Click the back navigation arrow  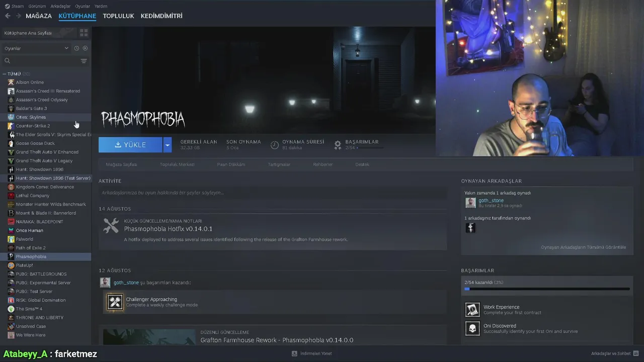point(8,16)
